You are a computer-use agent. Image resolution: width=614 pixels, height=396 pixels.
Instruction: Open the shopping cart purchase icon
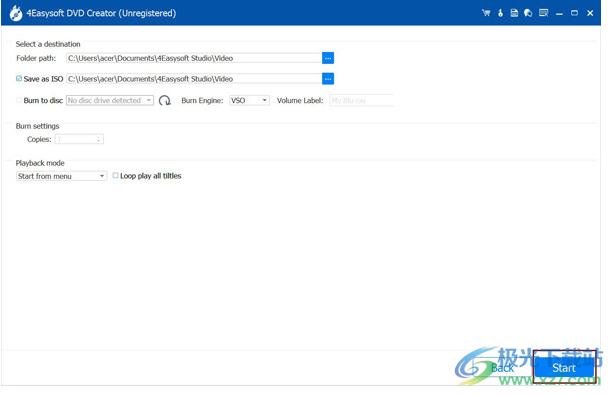click(486, 13)
